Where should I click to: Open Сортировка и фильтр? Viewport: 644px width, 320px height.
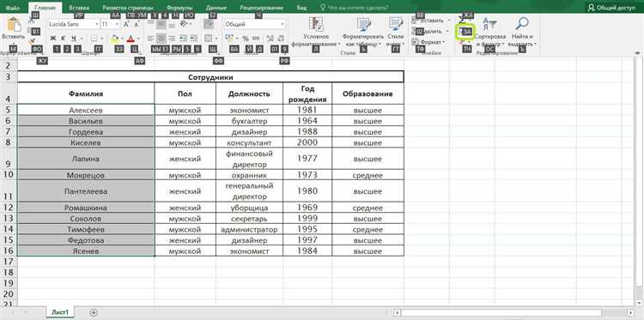[489, 32]
